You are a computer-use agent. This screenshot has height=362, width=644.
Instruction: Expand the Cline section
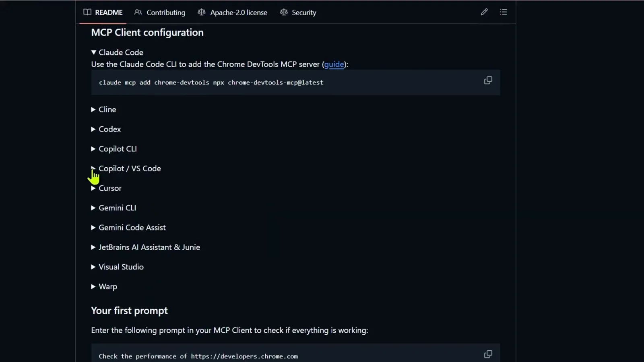click(x=104, y=109)
